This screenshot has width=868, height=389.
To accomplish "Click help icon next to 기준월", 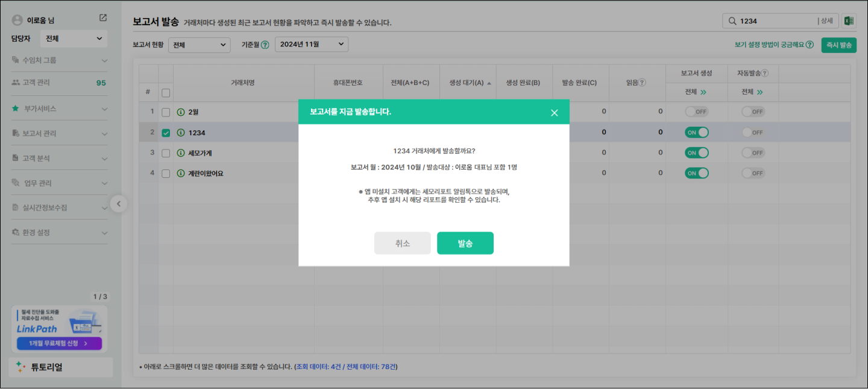I will 265,45.
